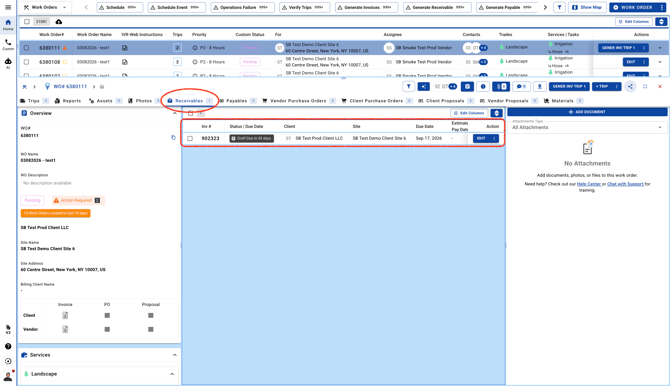This screenshot has height=386, width=670.
Task: Open Comm phone icon in sidebar
Action: (8, 44)
